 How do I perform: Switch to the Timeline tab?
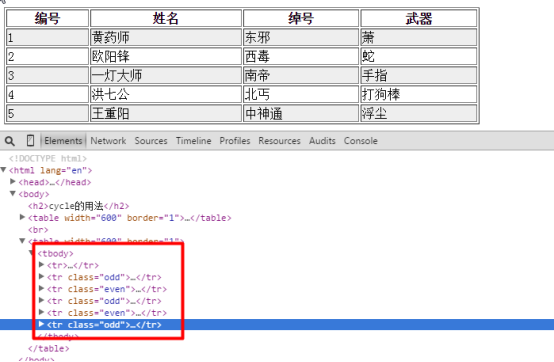[194, 141]
